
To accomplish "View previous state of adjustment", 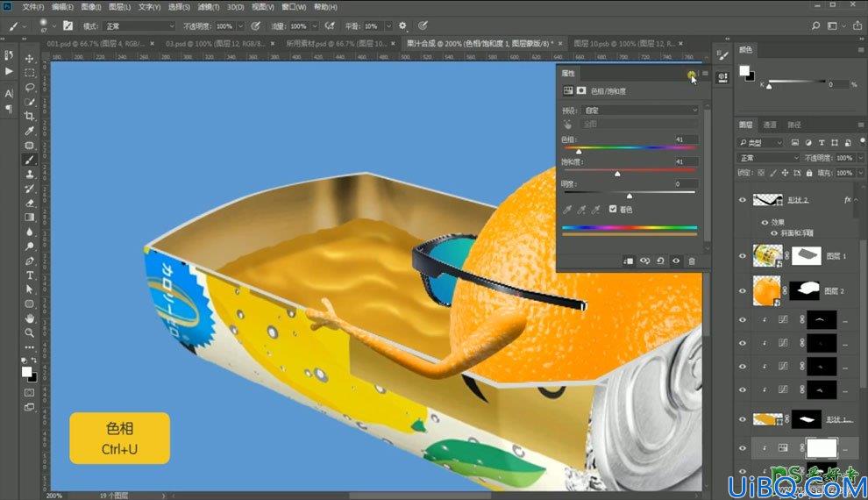I will (645, 261).
